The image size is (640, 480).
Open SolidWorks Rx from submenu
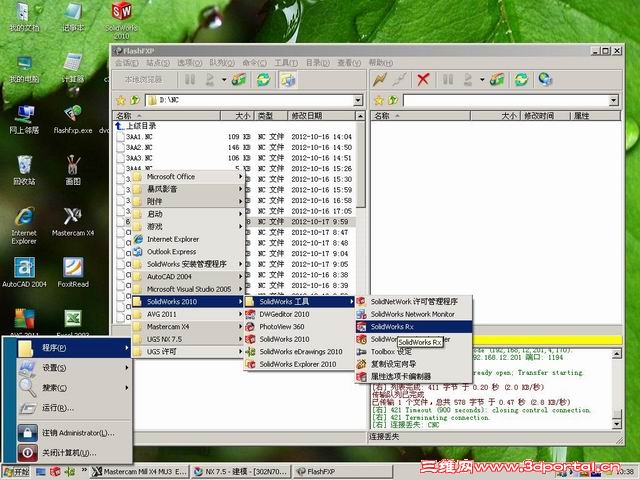413,327
